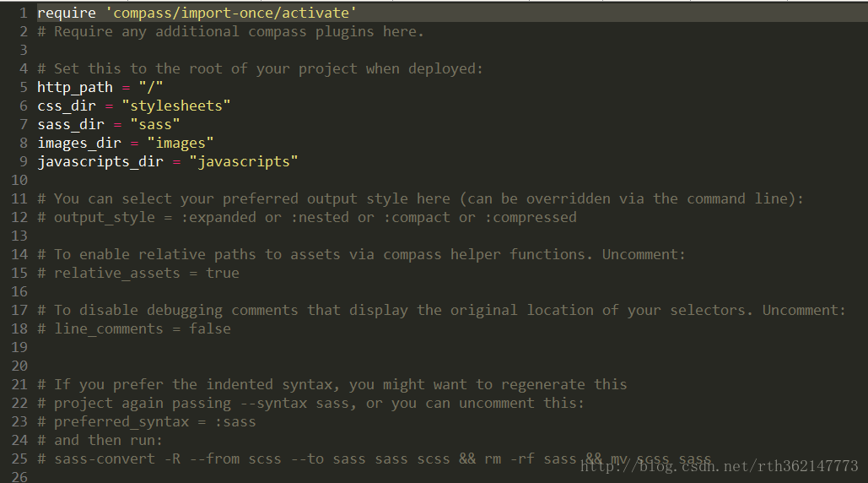Click the blog.csdn.net watermark URL
The width and height of the screenshot is (868, 483).
(719, 466)
